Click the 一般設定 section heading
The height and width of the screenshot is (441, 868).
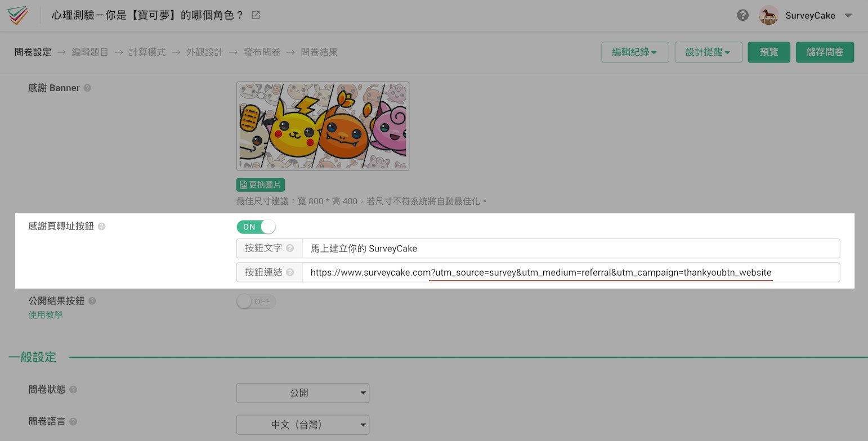[x=33, y=357]
